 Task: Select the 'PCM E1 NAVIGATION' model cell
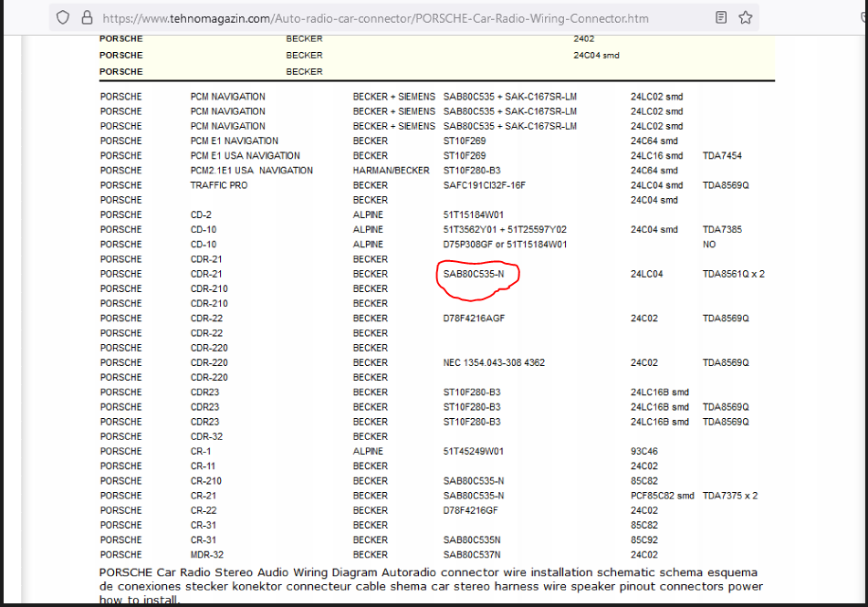pyautogui.click(x=235, y=141)
